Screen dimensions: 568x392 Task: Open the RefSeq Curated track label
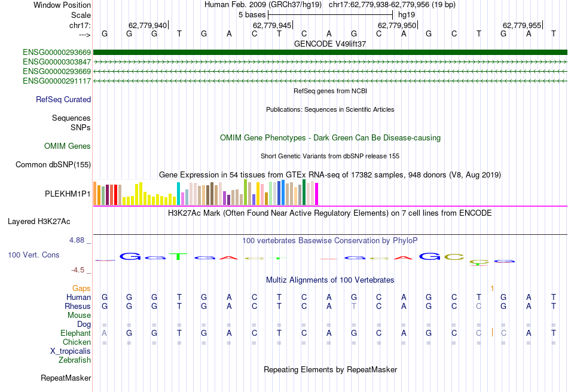[63, 100]
